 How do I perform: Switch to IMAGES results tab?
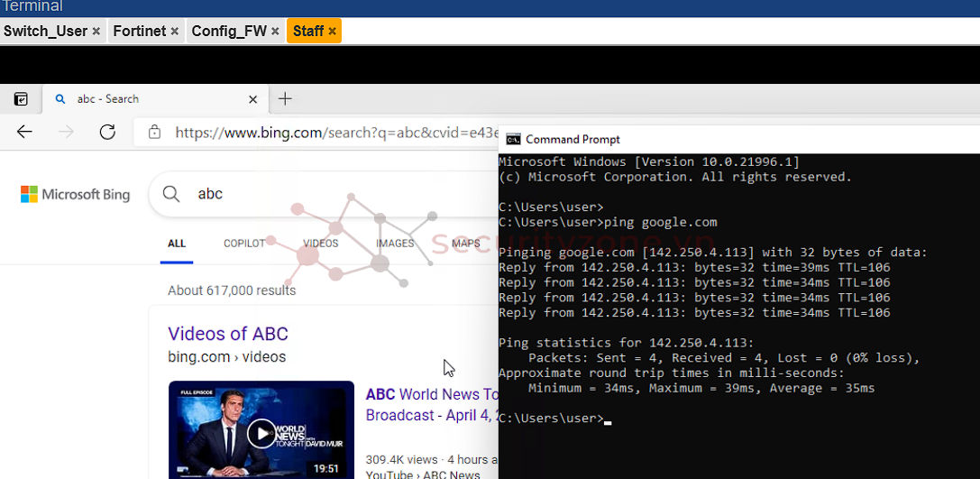point(395,244)
